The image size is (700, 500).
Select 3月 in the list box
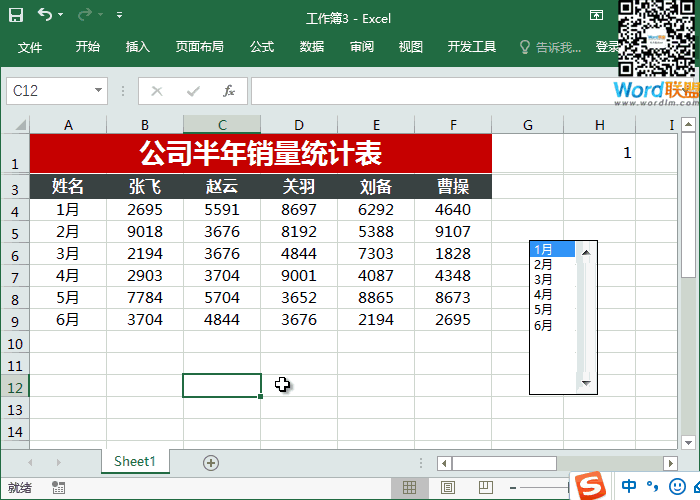tap(552, 279)
